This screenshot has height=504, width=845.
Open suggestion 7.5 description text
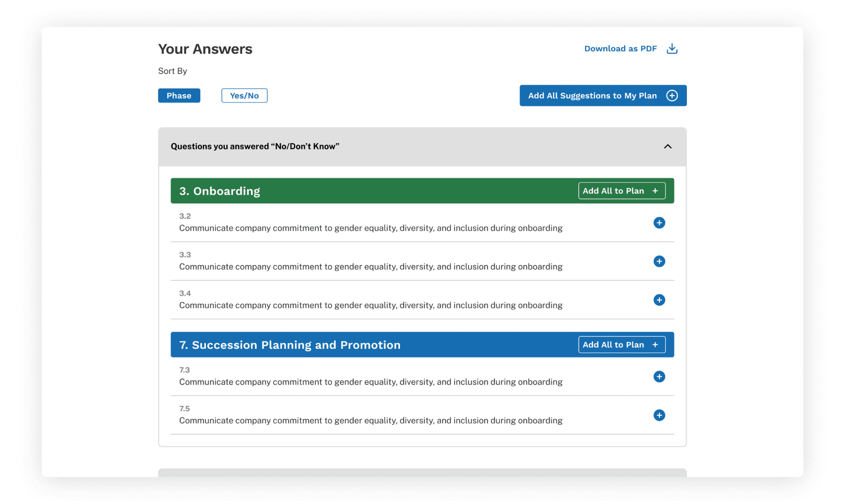(x=371, y=420)
